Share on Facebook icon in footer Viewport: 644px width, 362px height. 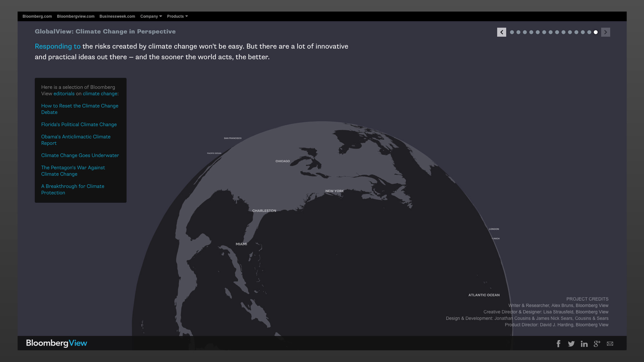click(558, 344)
